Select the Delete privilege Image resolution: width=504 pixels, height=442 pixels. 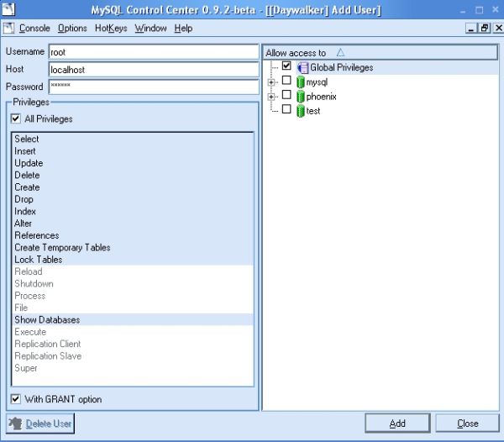tap(133, 175)
